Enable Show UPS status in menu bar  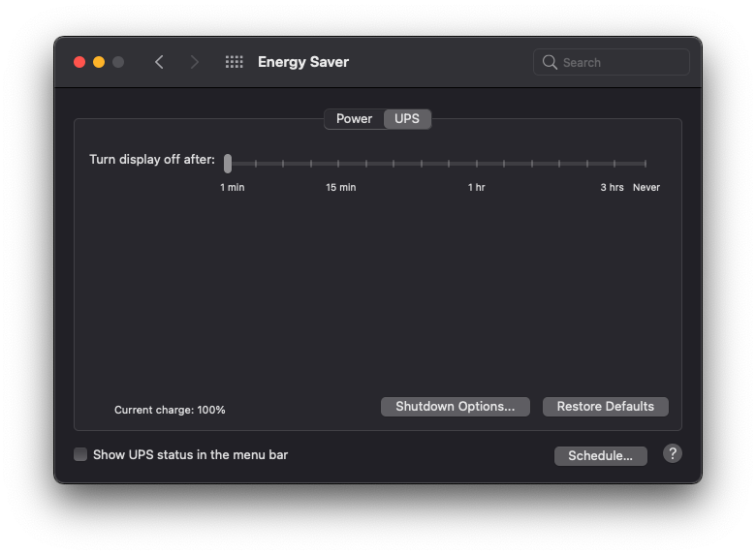pyautogui.click(x=80, y=454)
